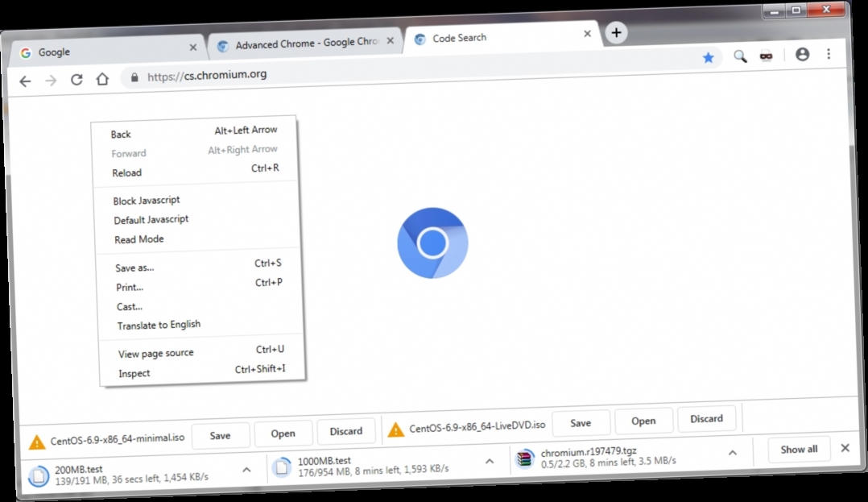Click the Chromium logo in page center
The height and width of the screenshot is (502, 868).
point(432,243)
